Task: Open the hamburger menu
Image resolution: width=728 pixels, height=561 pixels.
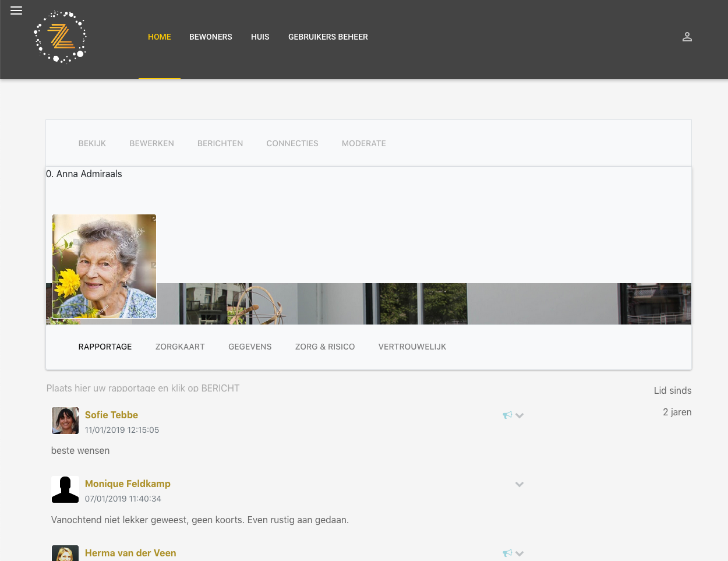Action: coord(16,10)
